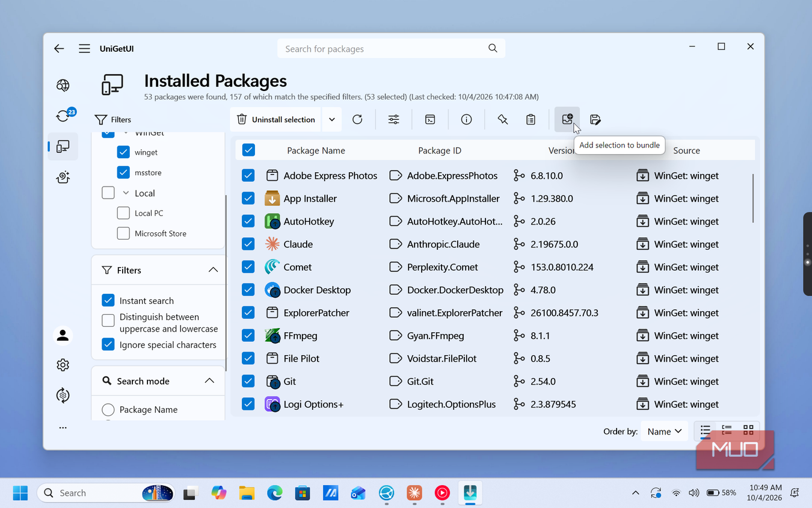
Task: Open the user account sidebar icon
Action: [x=63, y=335]
